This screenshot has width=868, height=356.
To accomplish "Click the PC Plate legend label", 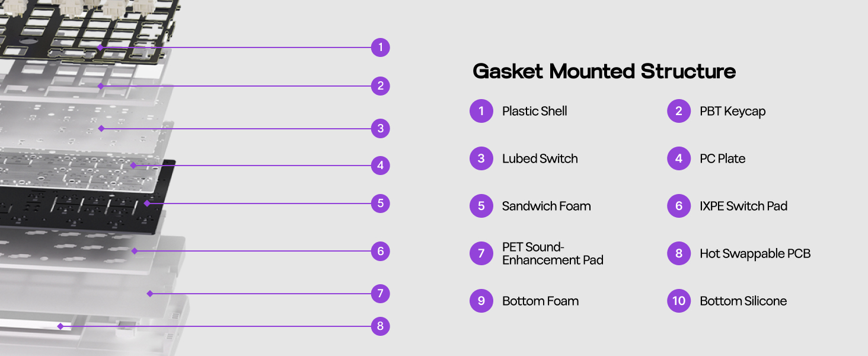I will pyautogui.click(x=722, y=158).
